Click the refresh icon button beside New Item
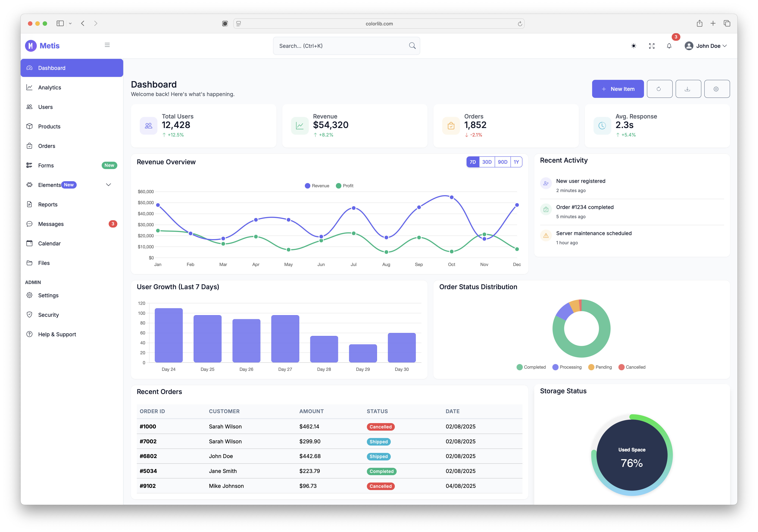The image size is (758, 532). 659,89
